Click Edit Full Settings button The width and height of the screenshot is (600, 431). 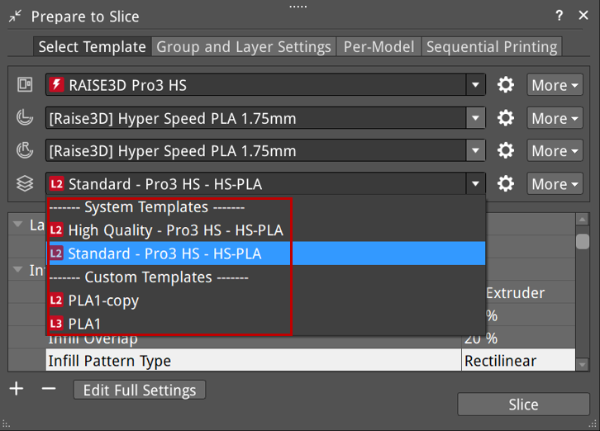coord(142,389)
